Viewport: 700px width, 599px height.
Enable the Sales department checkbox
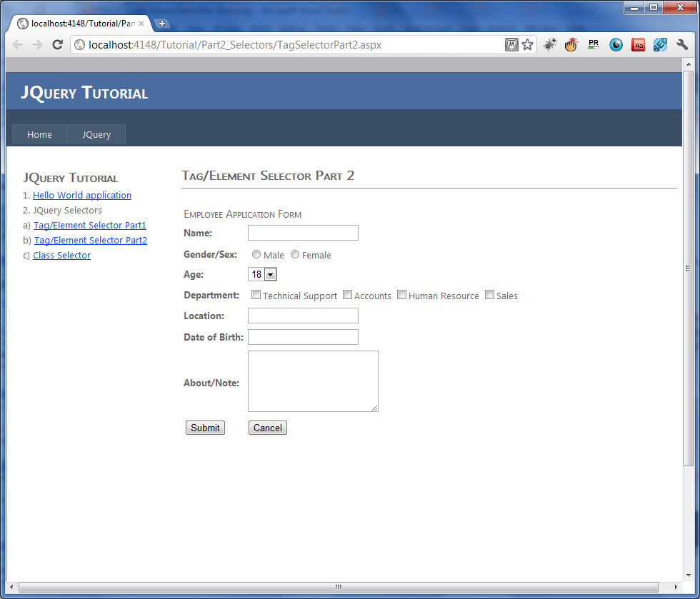[x=489, y=294]
